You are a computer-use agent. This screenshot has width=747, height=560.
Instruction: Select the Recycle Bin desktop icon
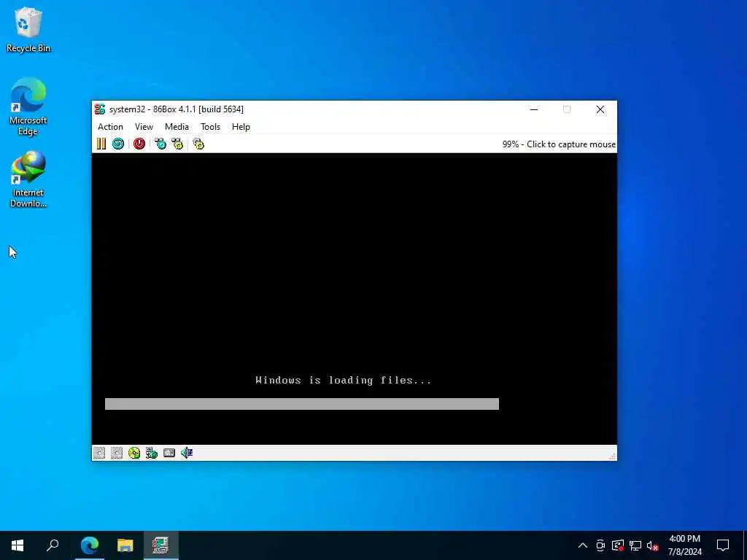(x=28, y=29)
